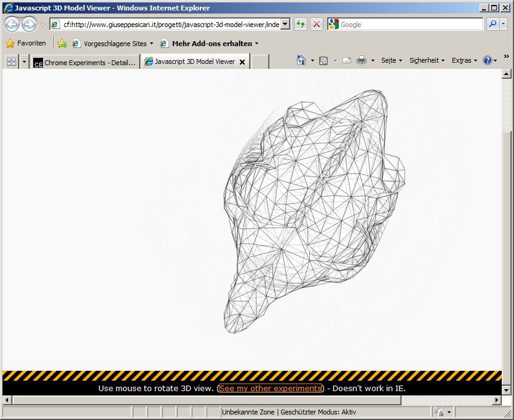514x420 pixels.
Task: Open the Quick Tabs grid icon
Action: pos(11,61)
